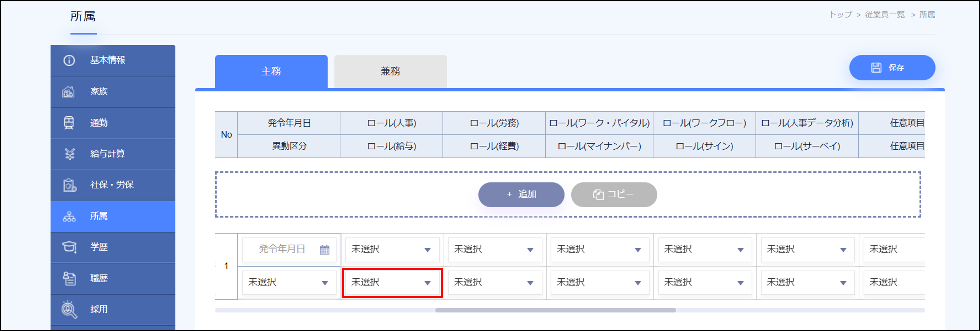Click the 学歴 graduation cap icon
This screenshot has height=331, width=980.
pos(69,247)
